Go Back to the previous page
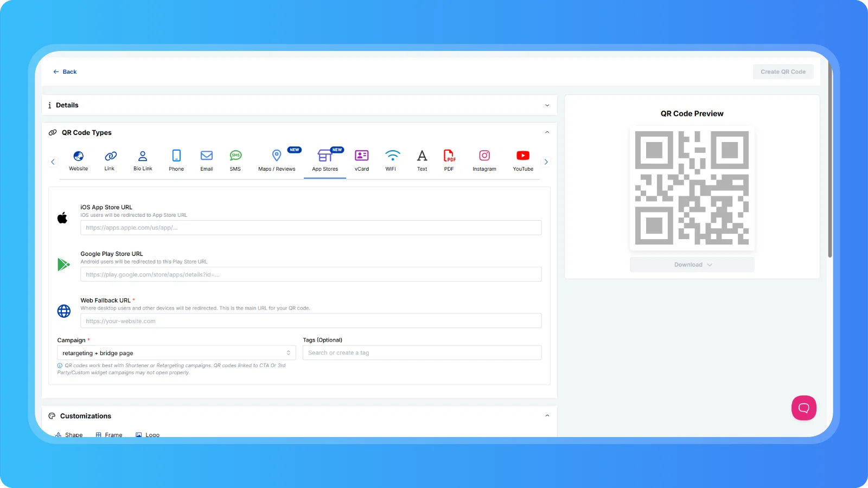This screenshot has width=868, height=488. (x=65, y=72)
